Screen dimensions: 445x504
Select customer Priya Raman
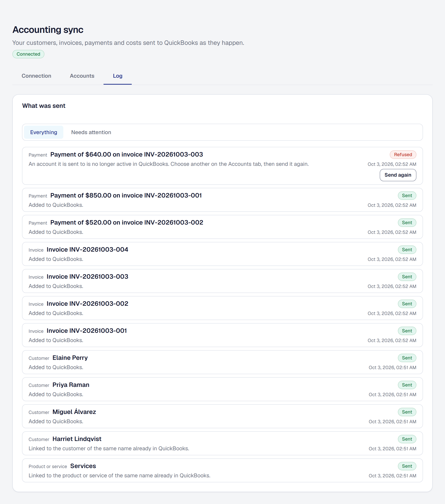(222, 389)
